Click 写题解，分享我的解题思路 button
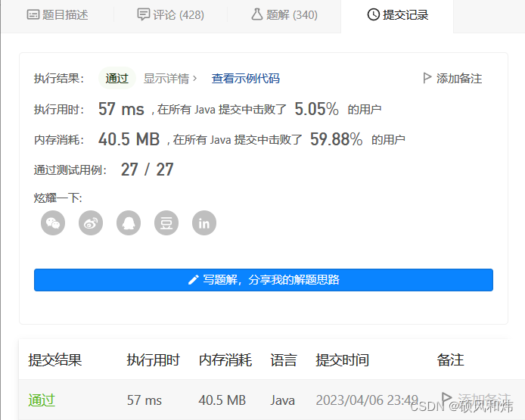This screenshot has height=420, width=525. (x=263, y=280)
